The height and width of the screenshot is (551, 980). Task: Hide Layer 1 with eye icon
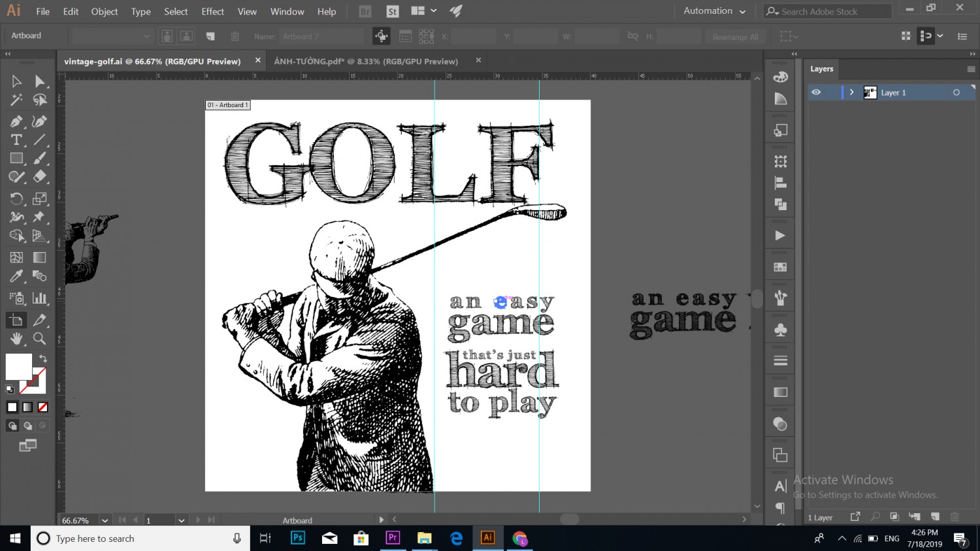(816, 93)
